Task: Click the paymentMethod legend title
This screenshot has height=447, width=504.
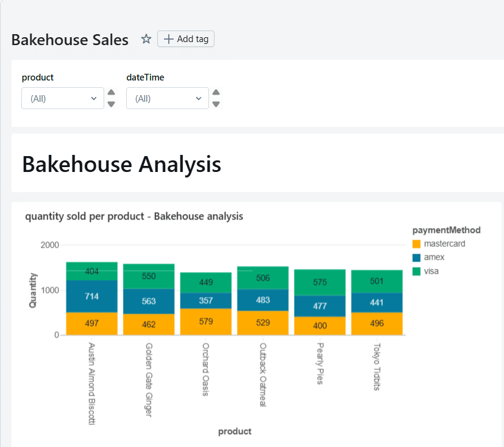Action: coord(446,230)
